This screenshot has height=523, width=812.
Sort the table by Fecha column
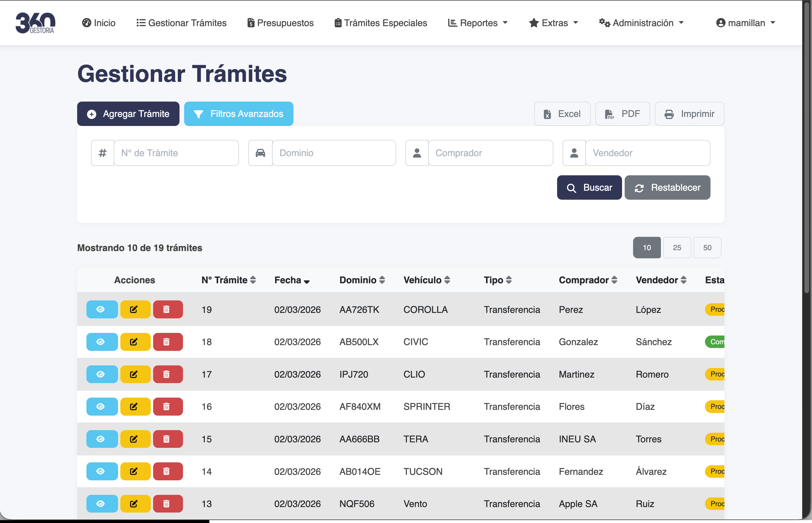pyautogui.click(x=291, y=280)
